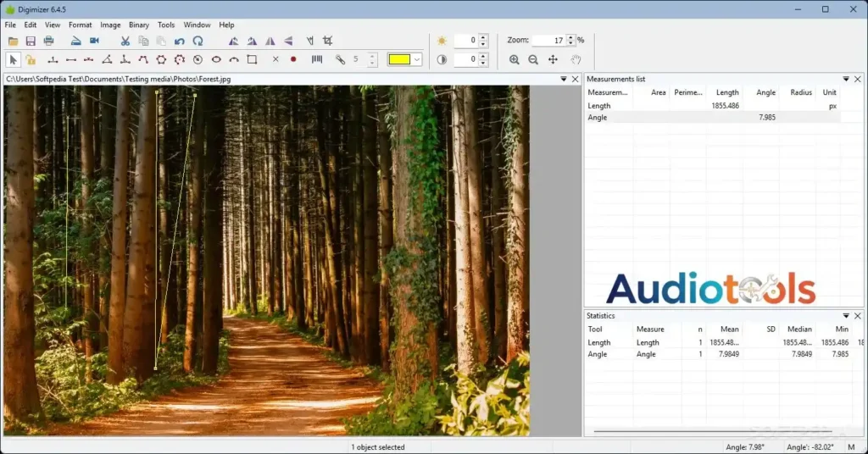Click the Statistics horizontal scrollbar
This screenshot has height=454, width=868.
tap(713, 431)
